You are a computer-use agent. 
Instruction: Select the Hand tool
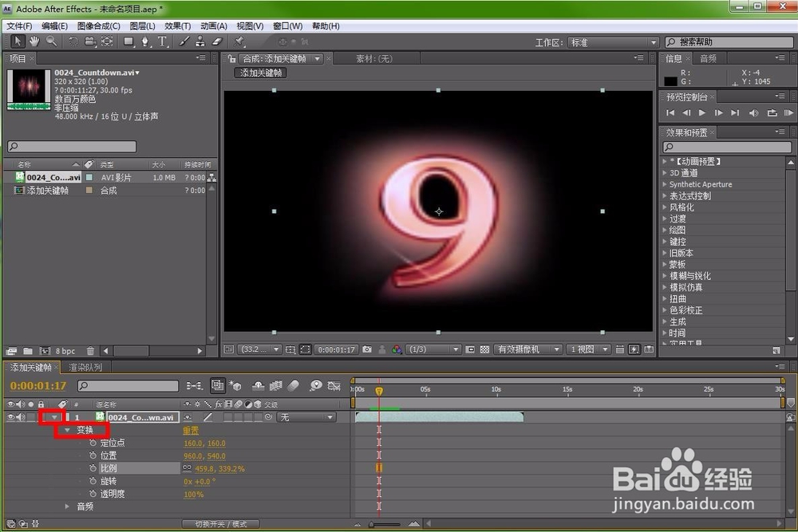tap(34, 41)
